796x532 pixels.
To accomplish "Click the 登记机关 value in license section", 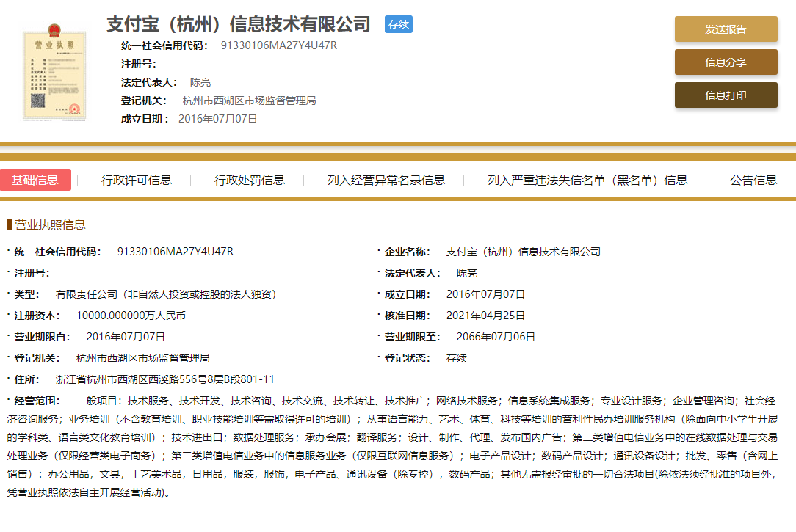I will [x=142, y=358].
